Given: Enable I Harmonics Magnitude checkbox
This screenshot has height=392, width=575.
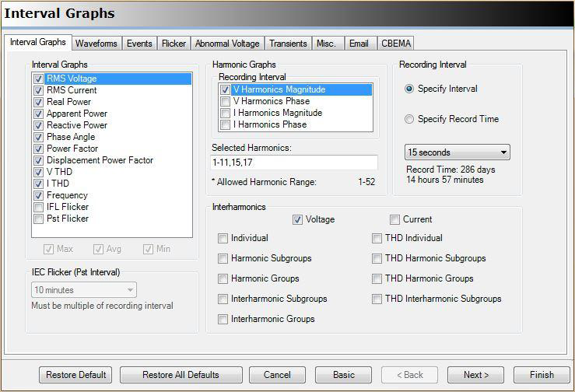Looking at the screenshot, I should point(225,113).
